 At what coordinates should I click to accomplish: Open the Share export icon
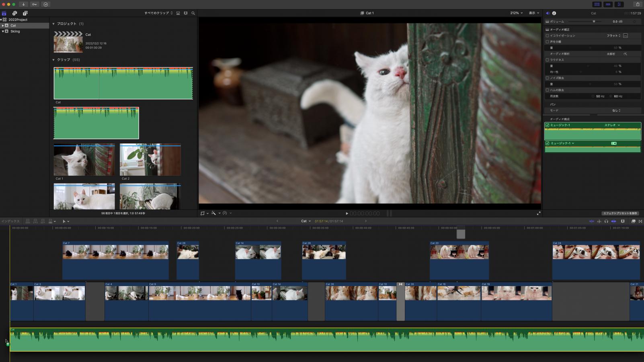click(x=637, y=4)
